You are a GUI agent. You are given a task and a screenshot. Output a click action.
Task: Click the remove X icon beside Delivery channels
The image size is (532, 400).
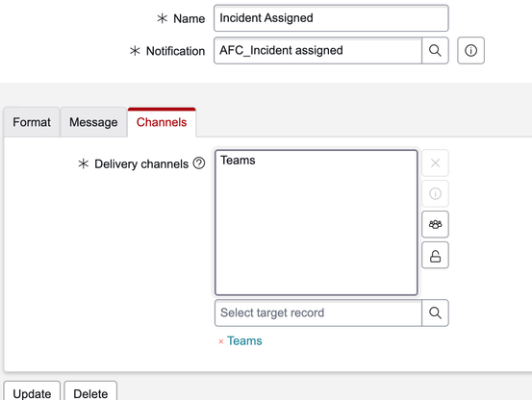[x=435, y=163]
